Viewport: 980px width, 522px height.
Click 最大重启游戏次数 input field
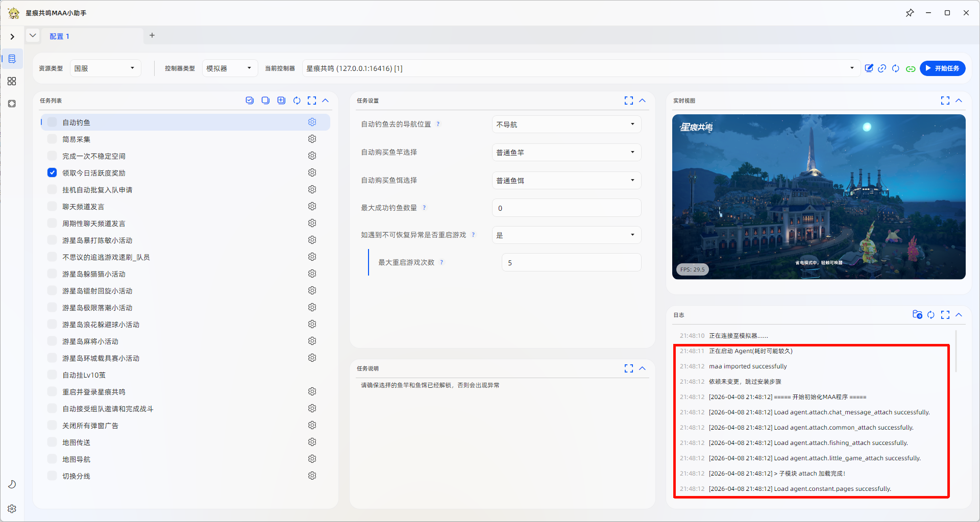click(571, 263)
